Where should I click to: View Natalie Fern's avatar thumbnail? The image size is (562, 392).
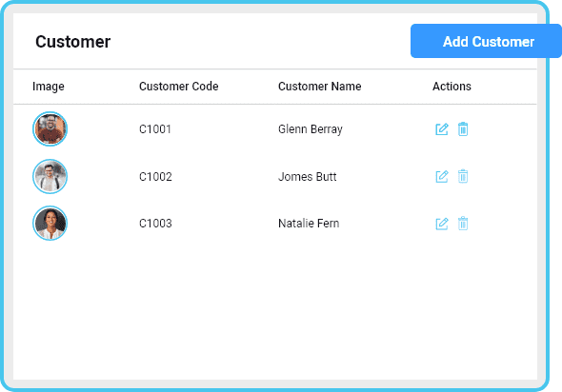click(50, 223)
